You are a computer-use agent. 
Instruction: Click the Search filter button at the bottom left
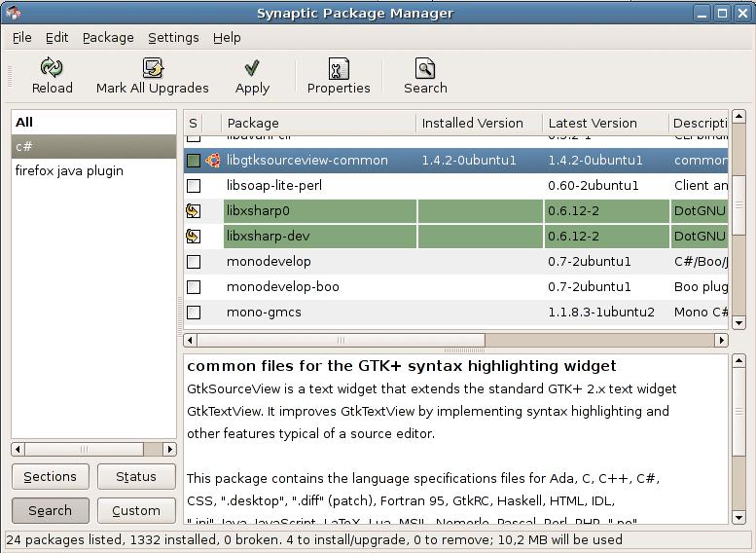coord(51,510)
